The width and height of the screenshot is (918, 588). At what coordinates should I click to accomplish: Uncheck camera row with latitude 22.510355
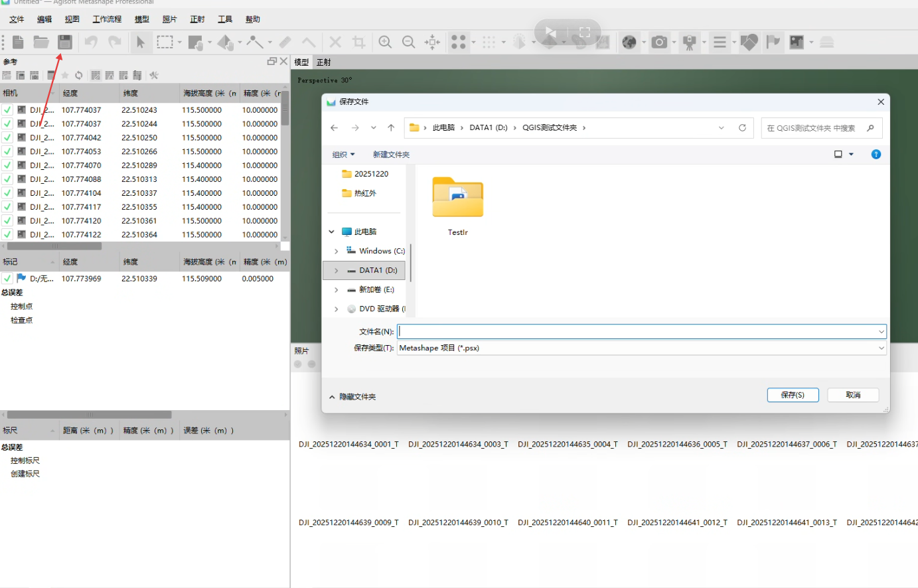click(x=7, y=207)
